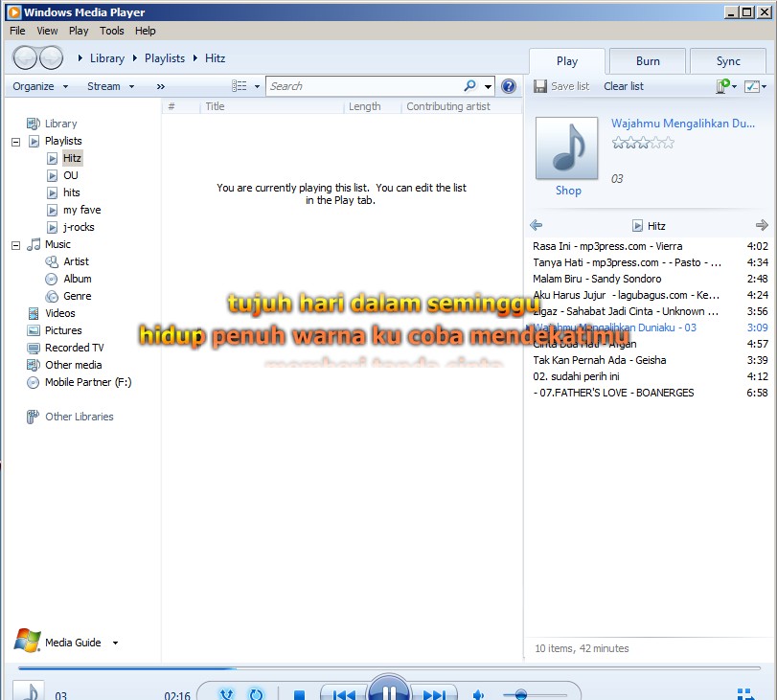This screenshot has height=700, width=777.
Task: Open the list options checkmark icon
Action: (752, 86)
